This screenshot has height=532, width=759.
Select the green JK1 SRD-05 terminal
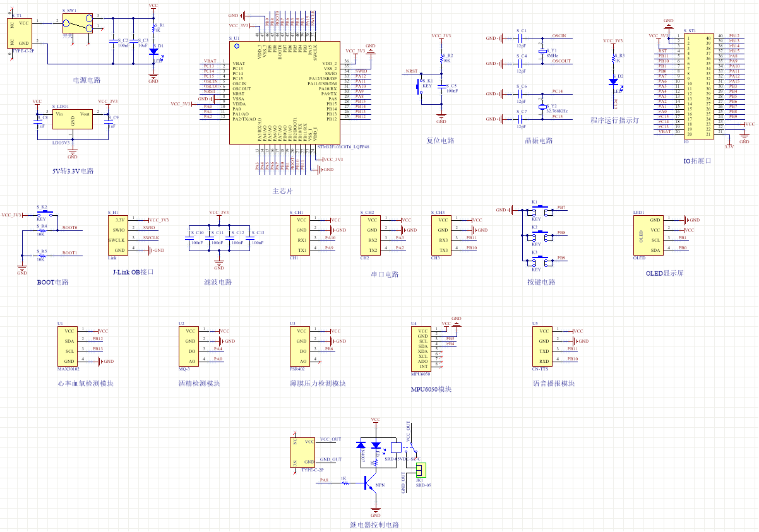421,470
